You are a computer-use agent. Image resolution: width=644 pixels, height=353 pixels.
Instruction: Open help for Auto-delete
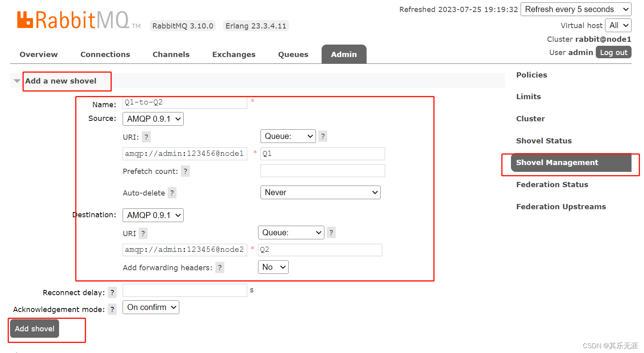(172, 193)
